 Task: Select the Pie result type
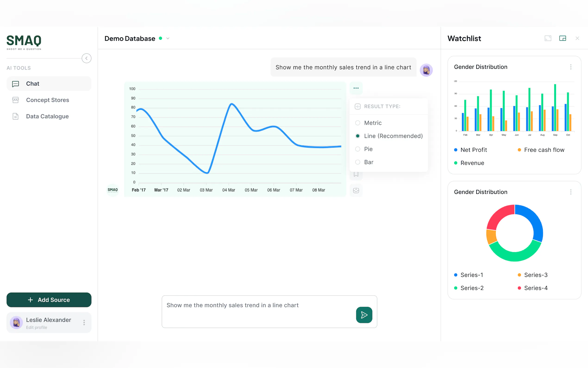[x=358, y=149]
